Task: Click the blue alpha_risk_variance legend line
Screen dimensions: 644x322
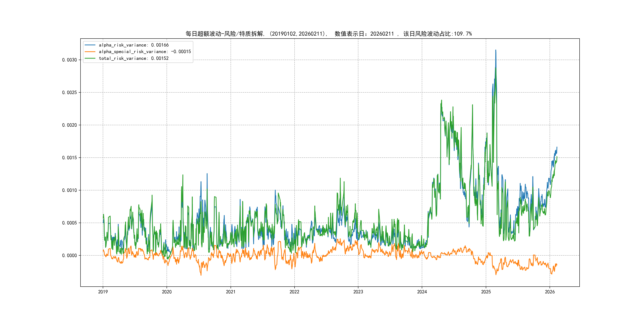Action: [x=90, y=45]
